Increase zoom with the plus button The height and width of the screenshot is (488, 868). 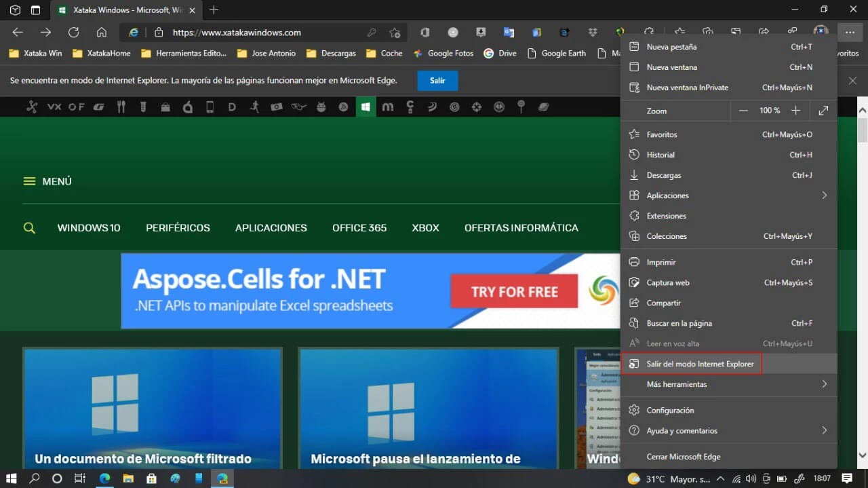pyautogui.click(x=796, y=111)
